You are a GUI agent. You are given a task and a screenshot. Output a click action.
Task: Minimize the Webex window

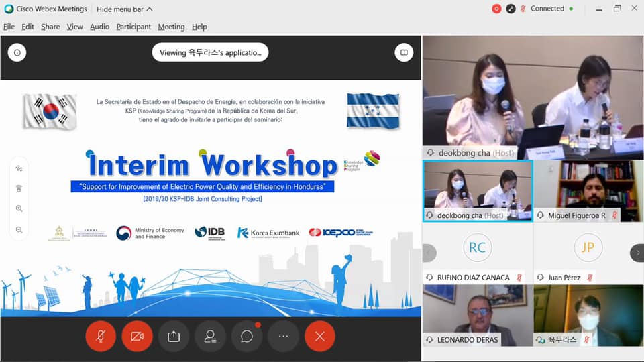coord(599,9)
